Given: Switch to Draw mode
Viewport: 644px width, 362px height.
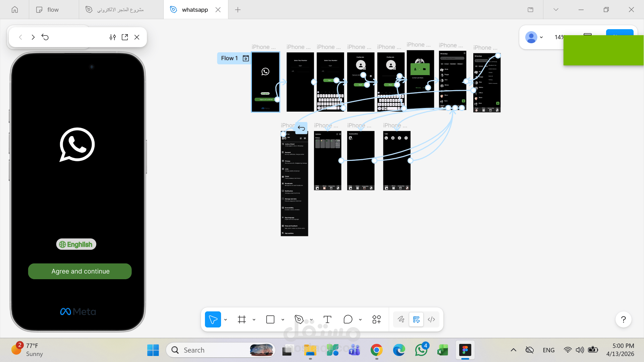Looking at the screenshot, I should [401, 319].
